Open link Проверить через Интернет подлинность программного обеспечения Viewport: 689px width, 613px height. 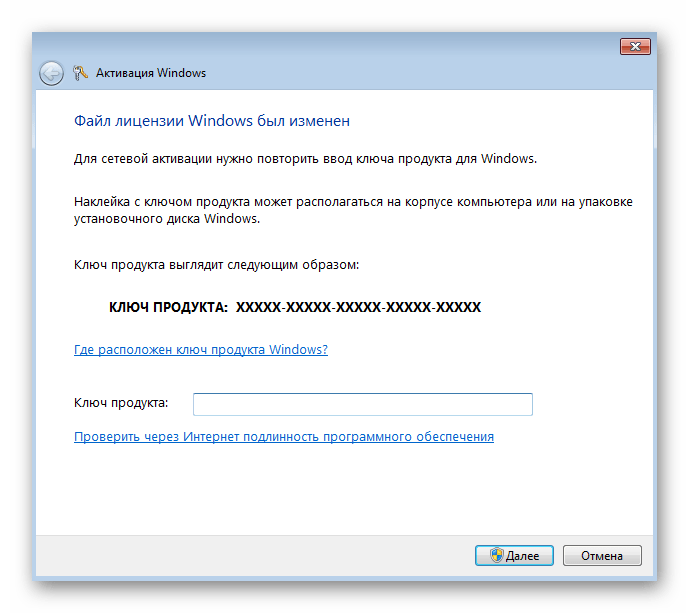point(284,437)
